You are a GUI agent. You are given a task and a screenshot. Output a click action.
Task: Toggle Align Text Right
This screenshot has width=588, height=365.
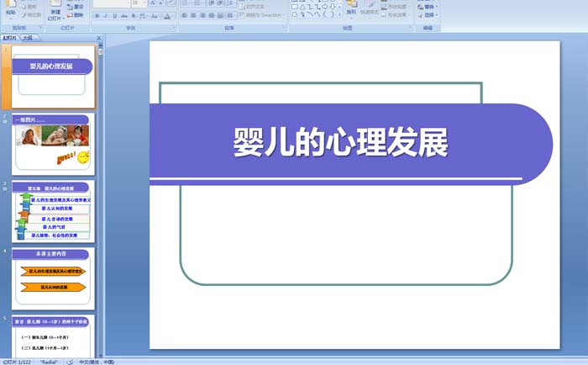pos(202,16)
